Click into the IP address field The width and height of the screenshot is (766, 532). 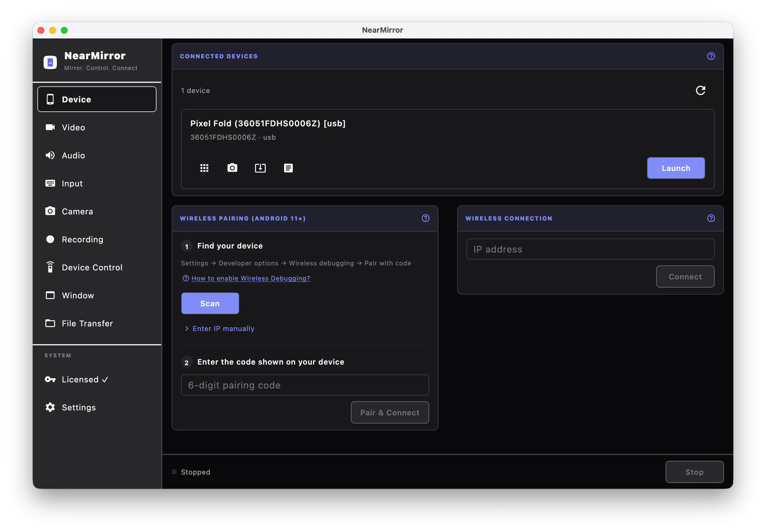[590, 249]
